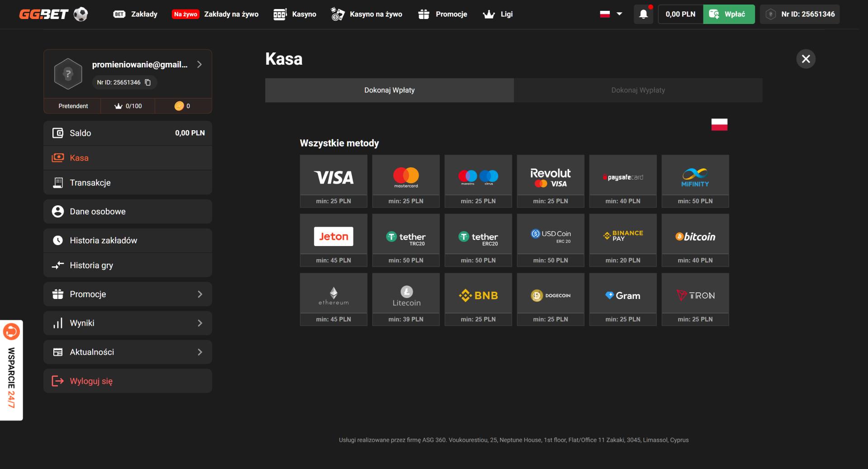Select Gram deposit method
868x469 pixels.
click(x=623, y=299)
